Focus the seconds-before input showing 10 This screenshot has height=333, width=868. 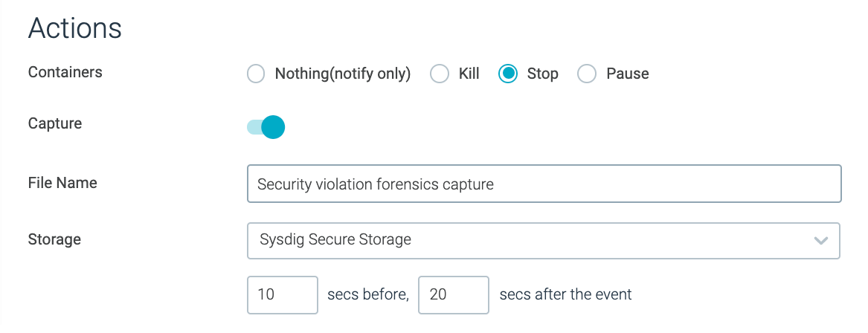[x=283, y=294]
